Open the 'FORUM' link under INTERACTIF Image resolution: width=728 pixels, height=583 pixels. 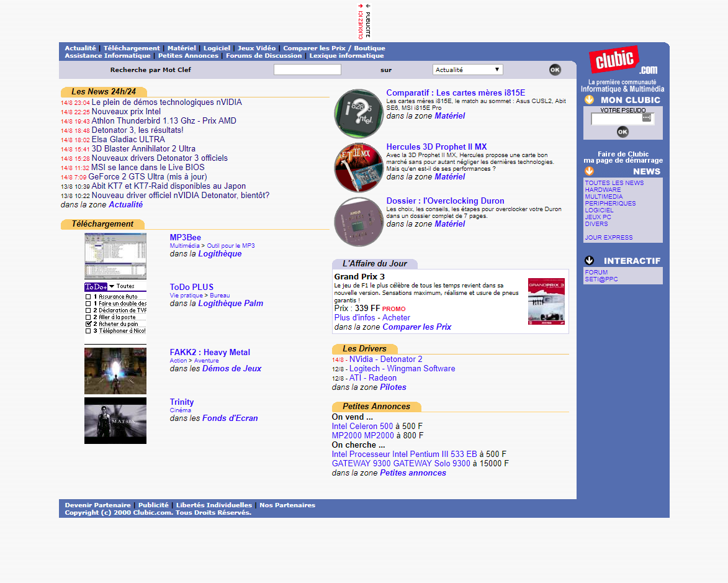click(596, 272)
